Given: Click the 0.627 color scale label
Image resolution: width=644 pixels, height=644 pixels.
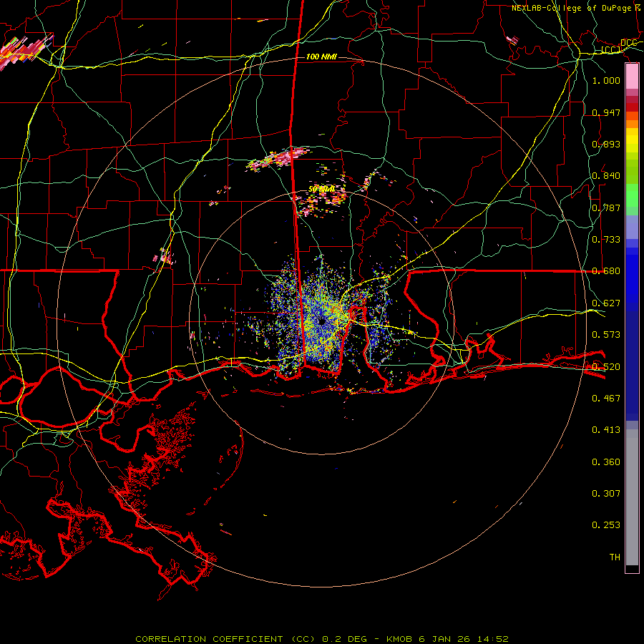Looking at the screenshot, I should click(606, 303).
